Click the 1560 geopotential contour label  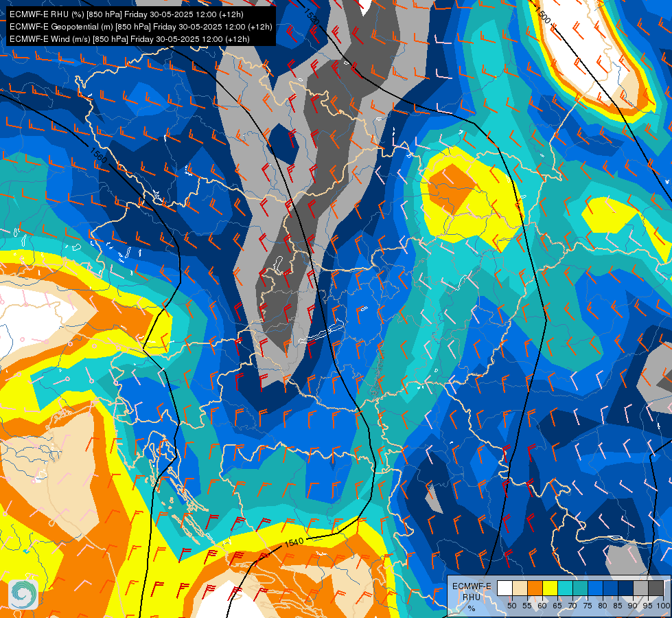point(99,154)
